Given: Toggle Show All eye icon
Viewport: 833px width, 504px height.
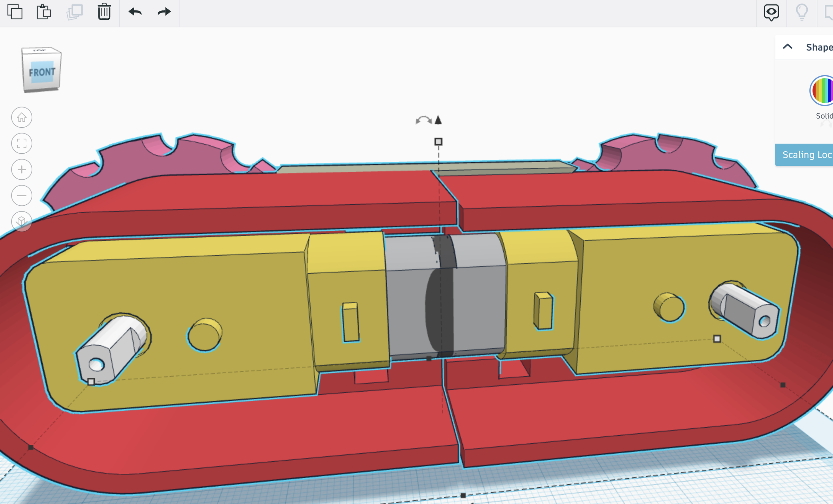Looking at the screenshot, I should (x=771, y=12).
